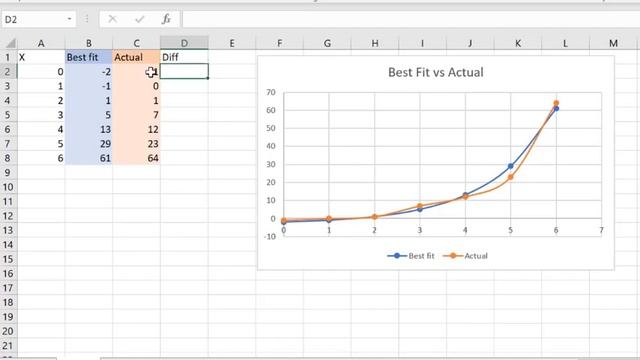
Task: Select column H header
Action: (375, 43)
